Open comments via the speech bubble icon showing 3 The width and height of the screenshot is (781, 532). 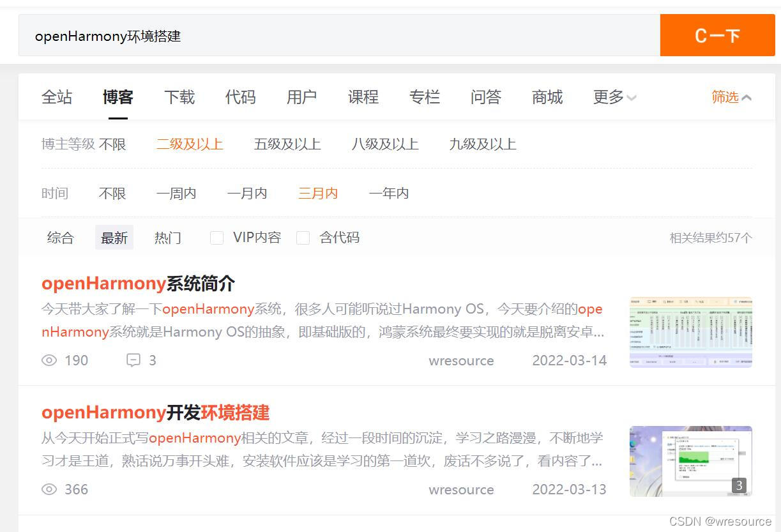133,360
